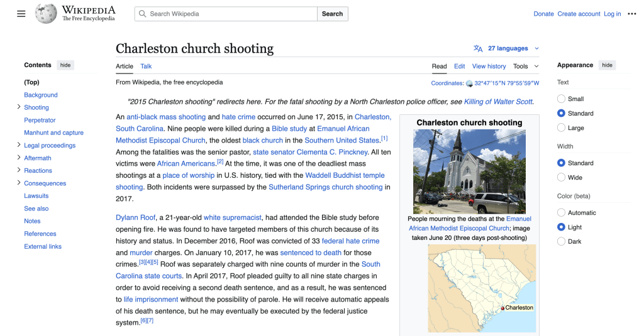
Task: Expand the Legal proceedings contents section
Action: click(19, 145)
